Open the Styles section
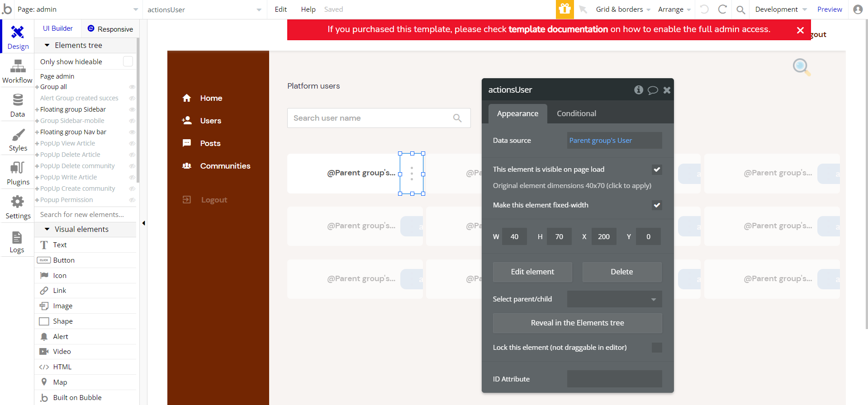Viewport: 868px width, 405px height. pos(18,140)
